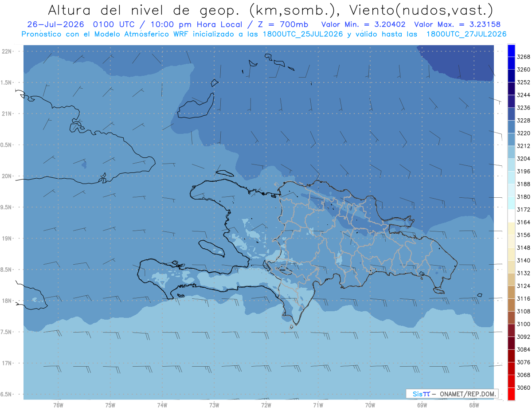
Task: Click the bottom red legend swatch below 3060
Action: [511, 394]
